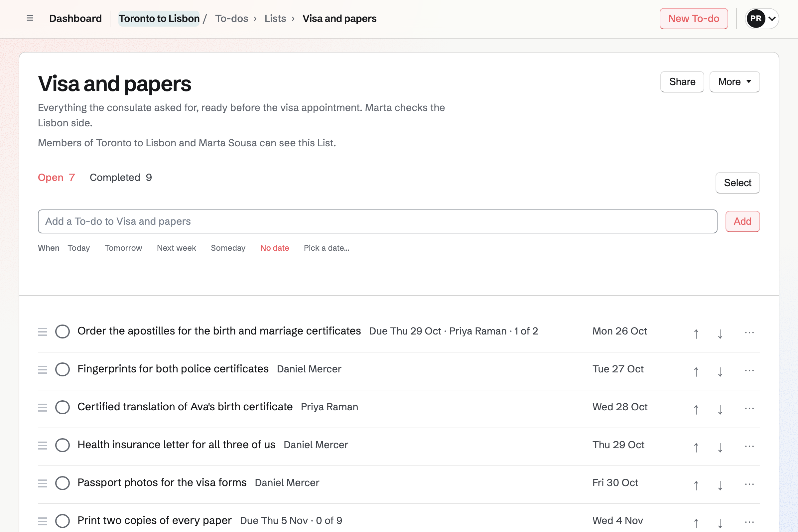
Task: Choose Pick a date… option
Action: [x=327, y=248]
